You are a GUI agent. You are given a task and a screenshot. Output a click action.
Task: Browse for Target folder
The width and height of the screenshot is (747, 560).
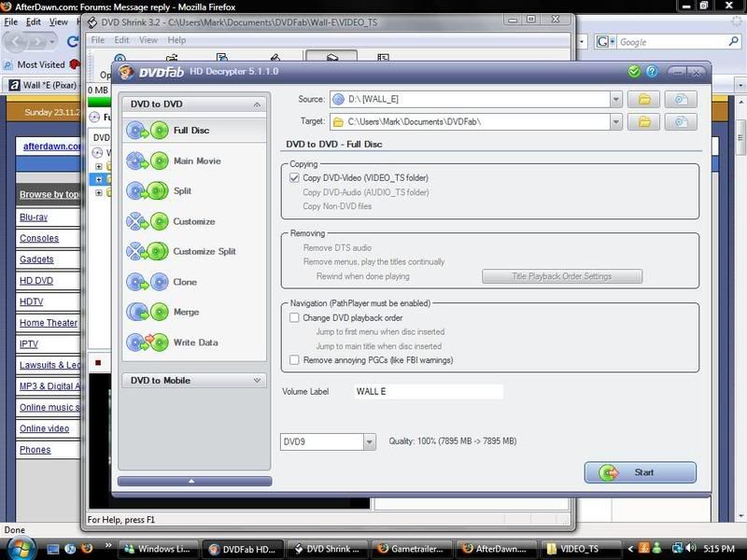click(643, 122)
